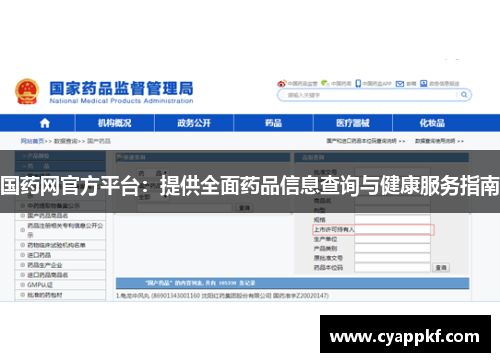Click the 原批准文号 input field
Viewport: 500px width, 362px height.
point(392,258)
